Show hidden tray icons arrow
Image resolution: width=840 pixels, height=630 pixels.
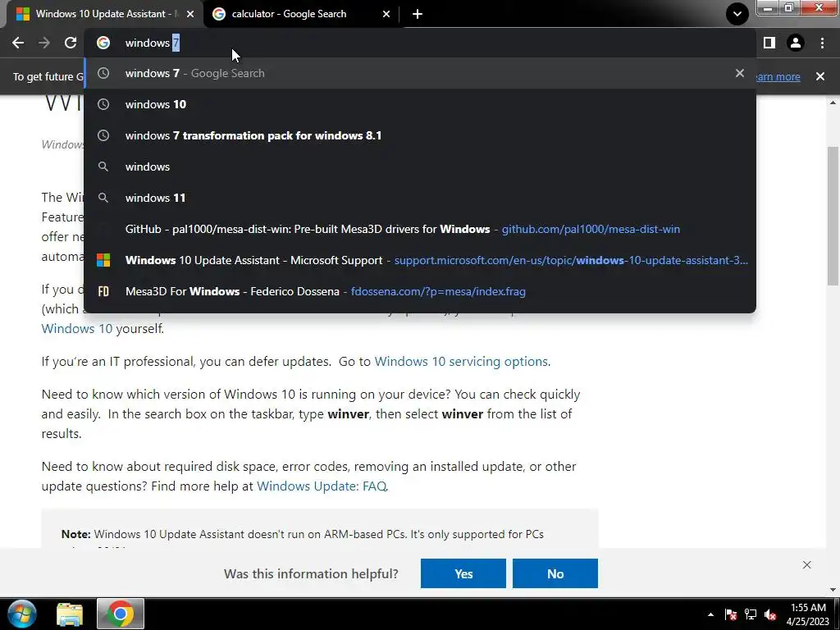point(710,614)
